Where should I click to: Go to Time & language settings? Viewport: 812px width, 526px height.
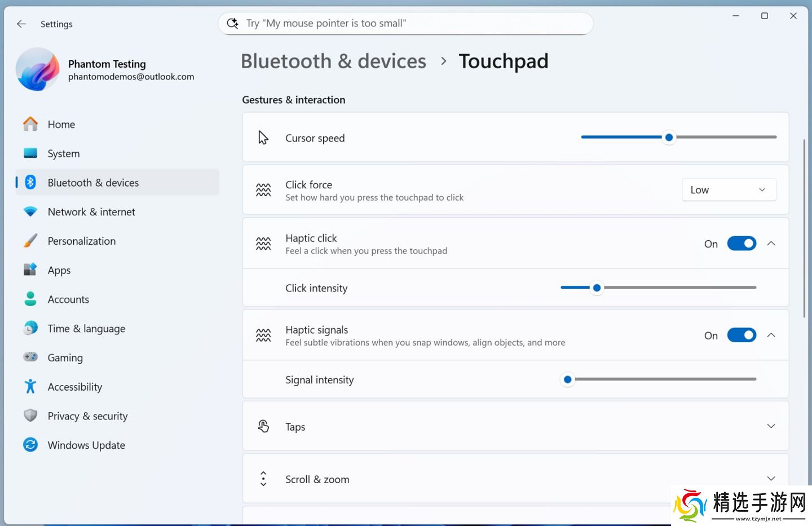click(86, 328)
